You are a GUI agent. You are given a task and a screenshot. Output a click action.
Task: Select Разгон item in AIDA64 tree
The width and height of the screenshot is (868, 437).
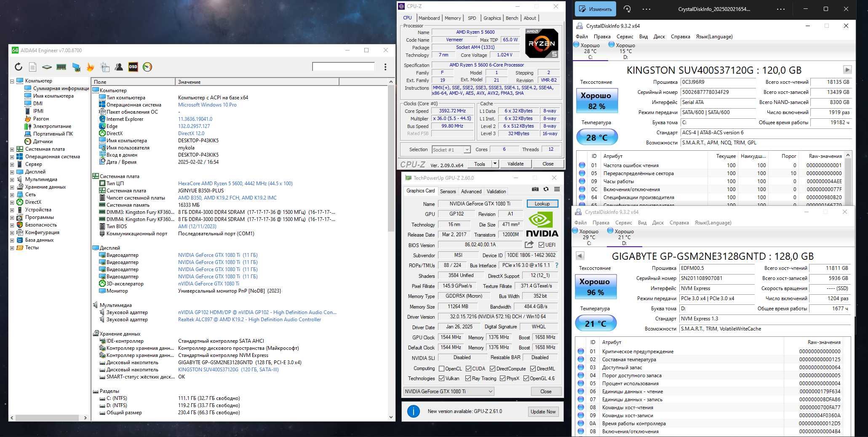click(41, 119)
